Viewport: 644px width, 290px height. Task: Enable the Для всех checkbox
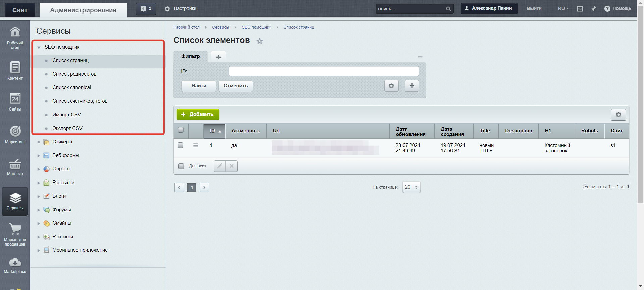[x=181, y=166]
